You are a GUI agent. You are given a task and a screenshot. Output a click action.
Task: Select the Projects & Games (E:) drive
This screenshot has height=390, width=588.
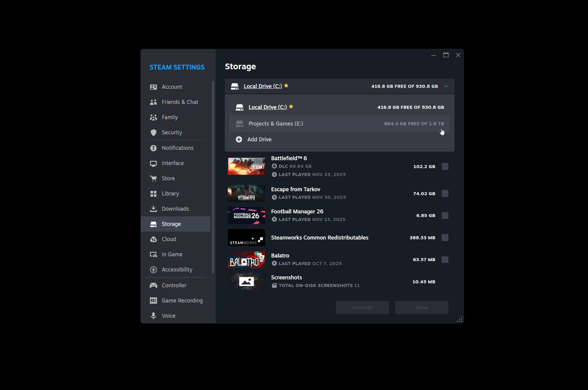275,124
